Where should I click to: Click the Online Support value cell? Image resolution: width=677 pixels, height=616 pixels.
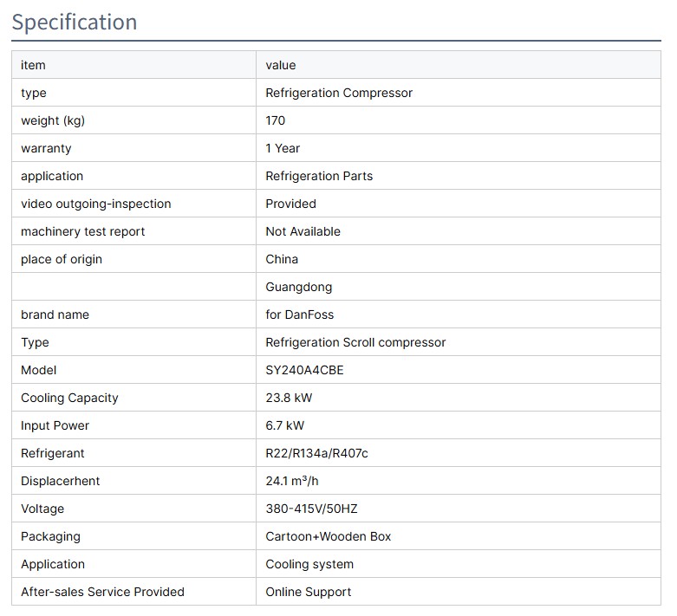(308, 592)
